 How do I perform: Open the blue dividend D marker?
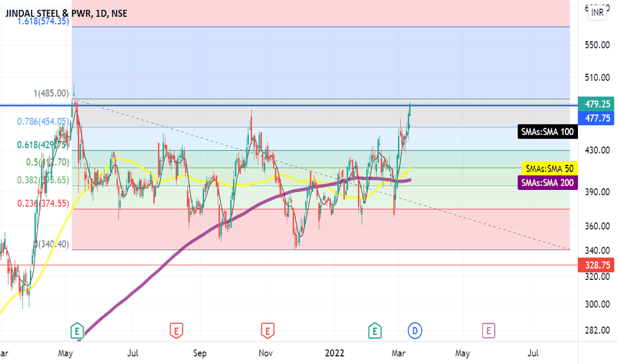tap(414, 330)
